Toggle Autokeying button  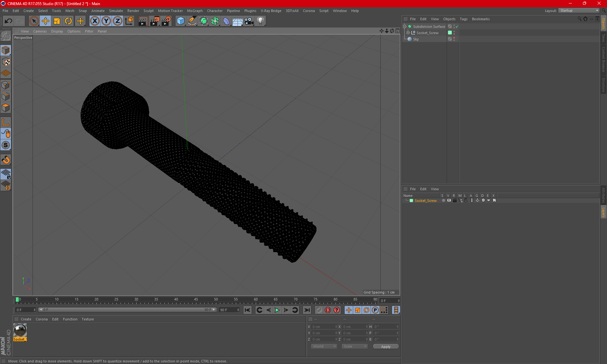pos(328,310)
